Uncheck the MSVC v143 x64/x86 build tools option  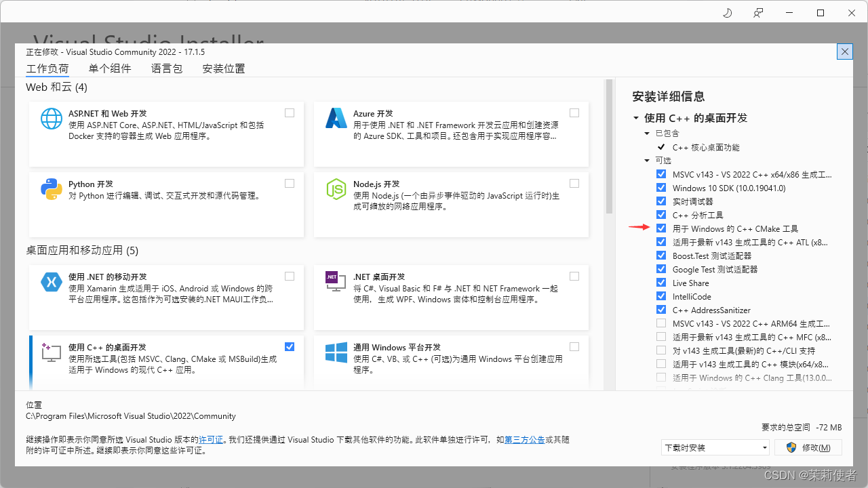(x=661, y=174)
